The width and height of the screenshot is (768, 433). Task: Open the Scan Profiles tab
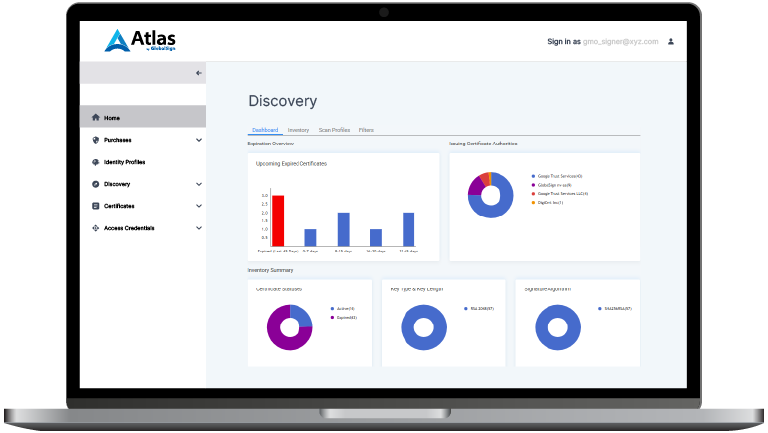(x=335, y=130)
